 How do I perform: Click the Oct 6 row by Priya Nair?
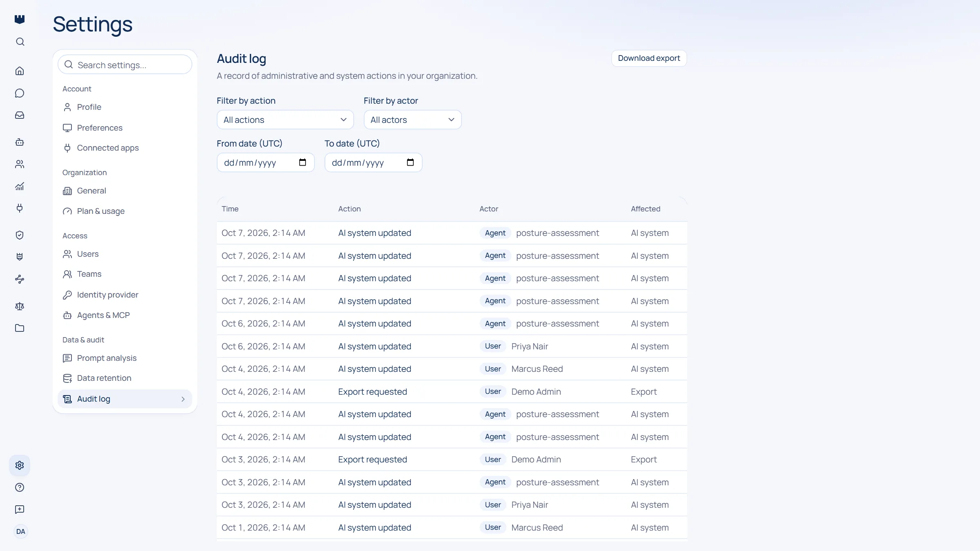point(452,346)
